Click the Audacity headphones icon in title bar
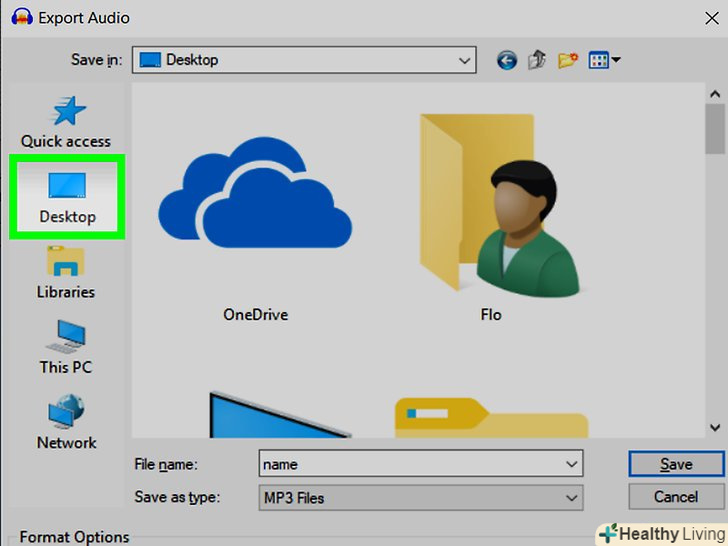 pyautogui.click(x=22, y=17)
